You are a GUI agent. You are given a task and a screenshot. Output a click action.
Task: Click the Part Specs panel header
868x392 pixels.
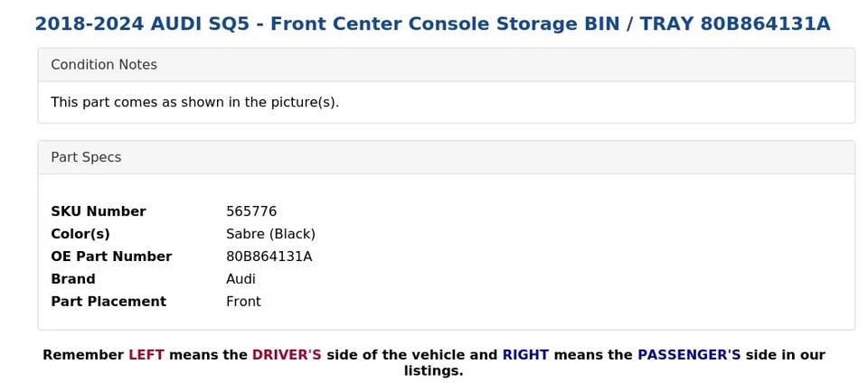pyautogui.click(x=86, y=157)
